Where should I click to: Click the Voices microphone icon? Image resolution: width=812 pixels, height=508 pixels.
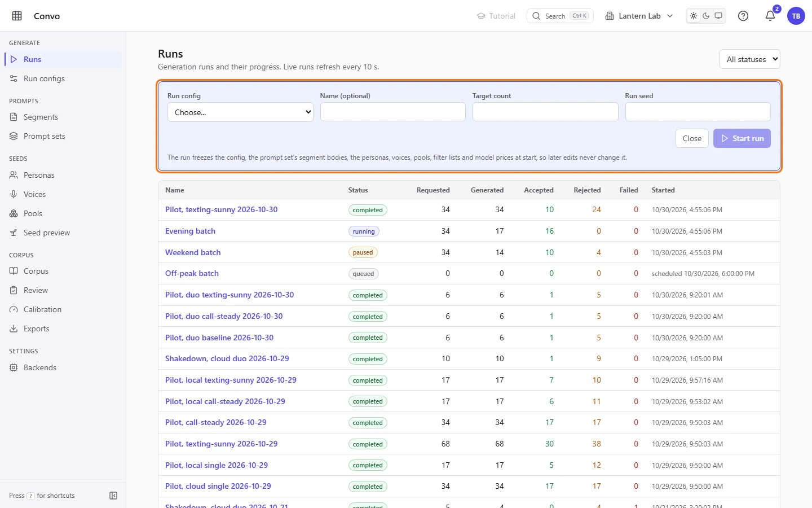tap(14, 194)
